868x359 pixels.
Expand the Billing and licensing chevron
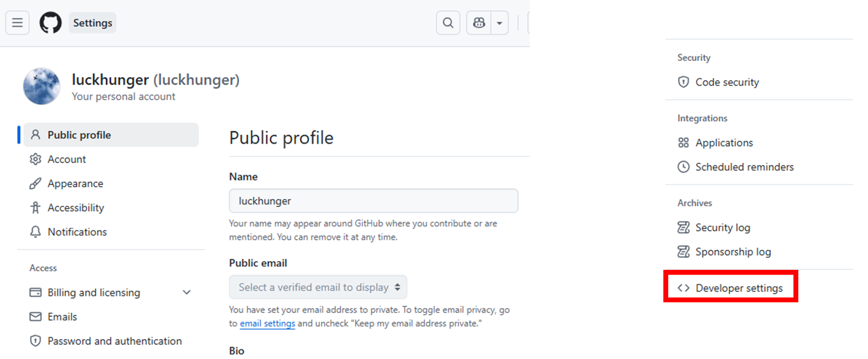[x=187, y=292]
